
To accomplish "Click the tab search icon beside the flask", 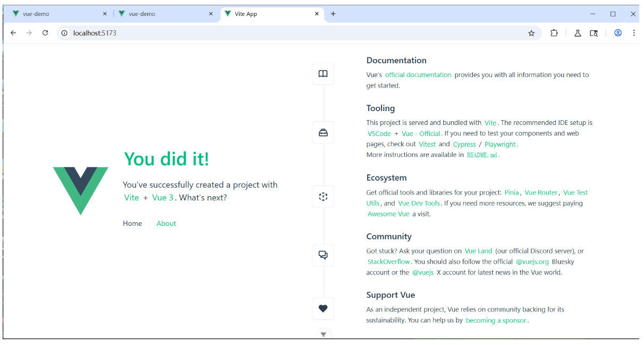I will [x=594, y=33].
